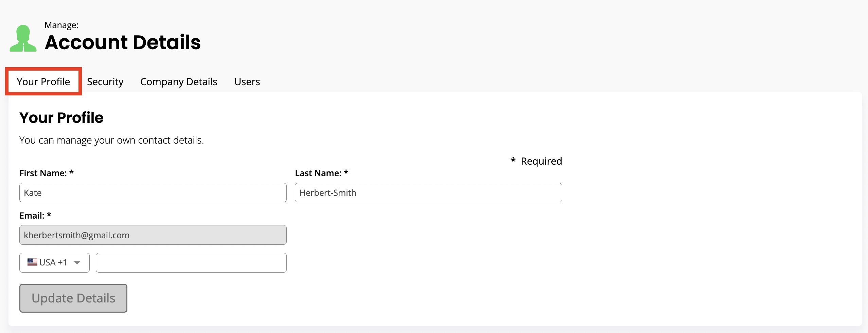This screenshot has width=868, height=333.
Task: Expand the country code dropdown arrow
Action: (77, 263)
